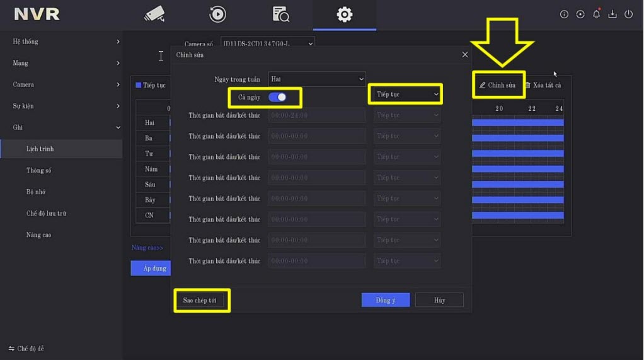This screenshot has width=644, height=360.
Task: Click the power icon
Action: point(628,14)
